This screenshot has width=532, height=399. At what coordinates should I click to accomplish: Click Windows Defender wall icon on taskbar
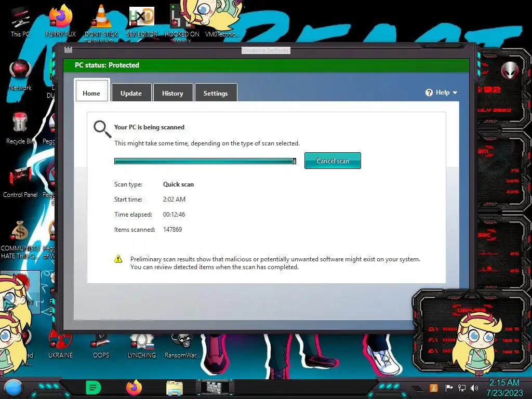(x=215, y=388)
